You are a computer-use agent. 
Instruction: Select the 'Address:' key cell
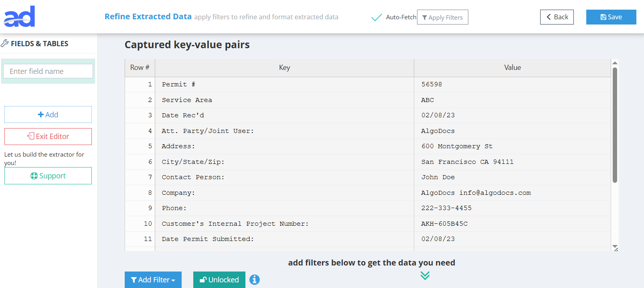(284, 146)
